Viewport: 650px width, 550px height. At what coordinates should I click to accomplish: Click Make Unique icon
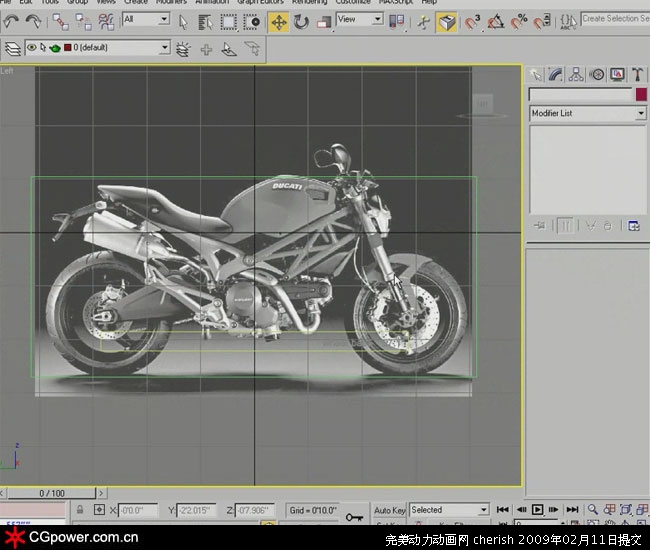[591, 226]
